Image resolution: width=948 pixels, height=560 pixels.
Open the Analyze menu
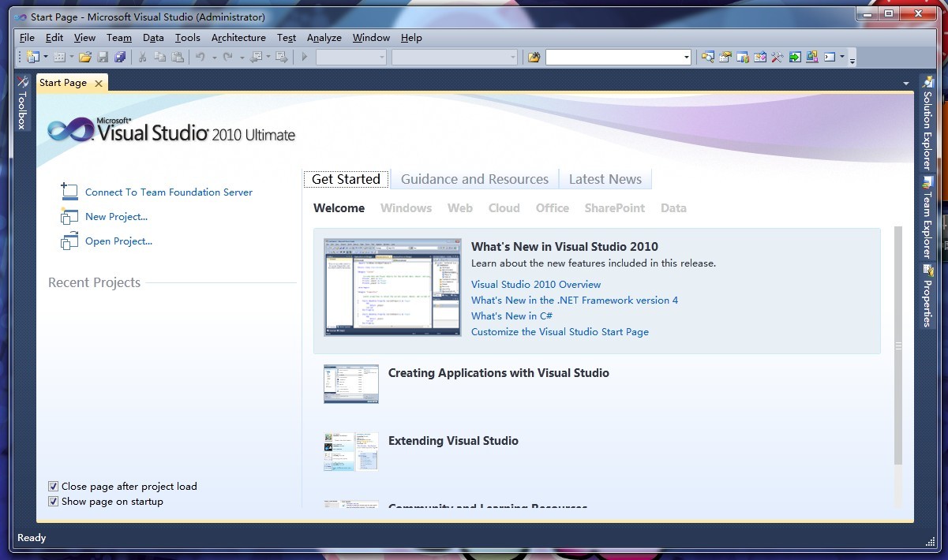[324, 37]
